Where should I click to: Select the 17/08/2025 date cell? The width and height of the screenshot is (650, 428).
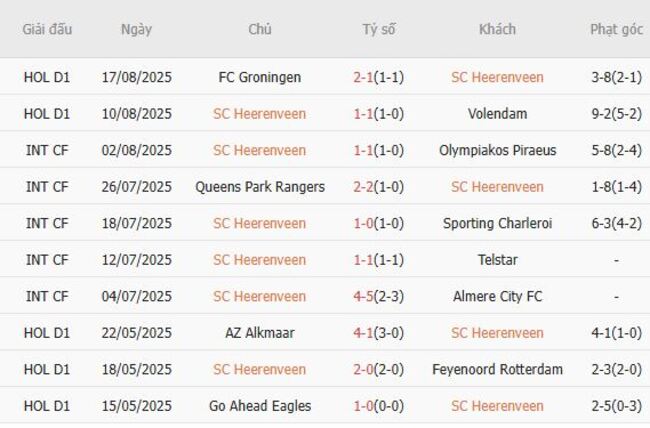click(x=136, y=77)
